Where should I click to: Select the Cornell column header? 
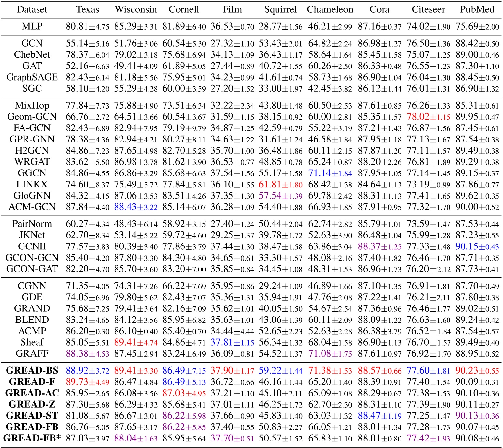(x=184, y=9)
